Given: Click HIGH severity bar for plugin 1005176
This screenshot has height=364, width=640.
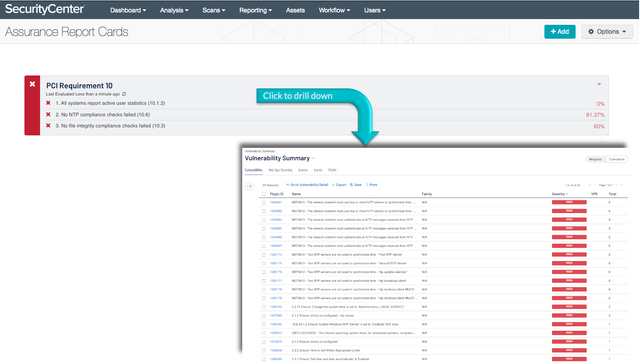Looking at the screenshot, I should tap(569, 272).
